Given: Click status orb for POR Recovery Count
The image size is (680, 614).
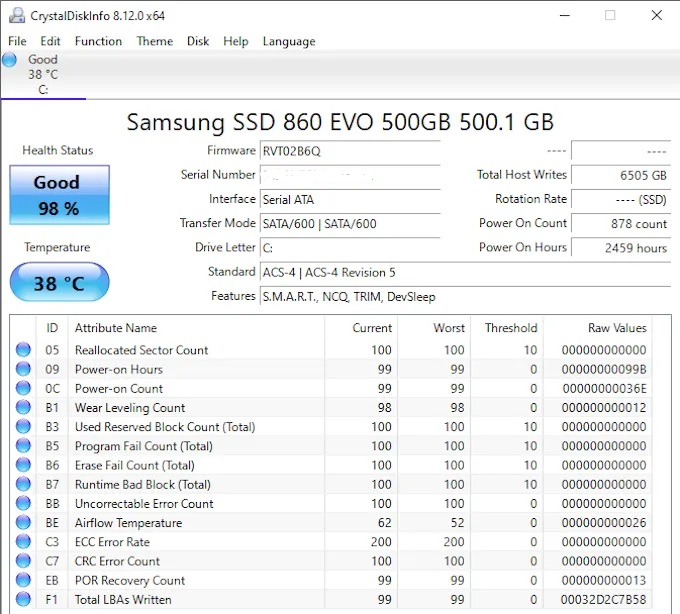Looking at the screenshot, I should pyautogui.click(x=23, y=580).
